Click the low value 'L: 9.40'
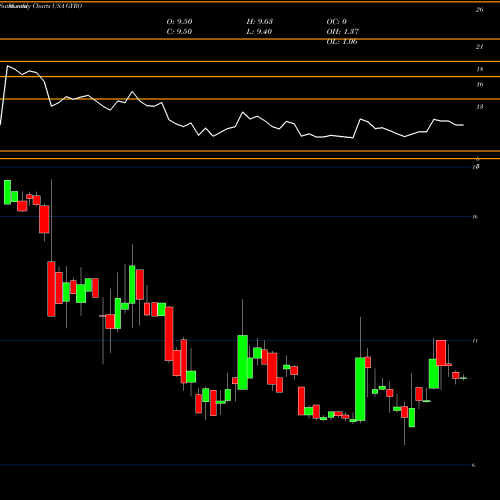The image size is (500, 500). point(259,31)
